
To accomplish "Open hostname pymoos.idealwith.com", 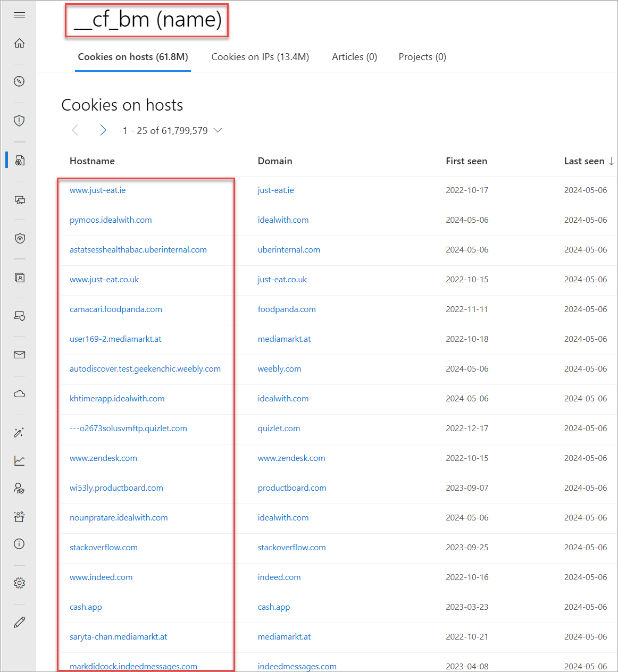I will click(111, 220).
